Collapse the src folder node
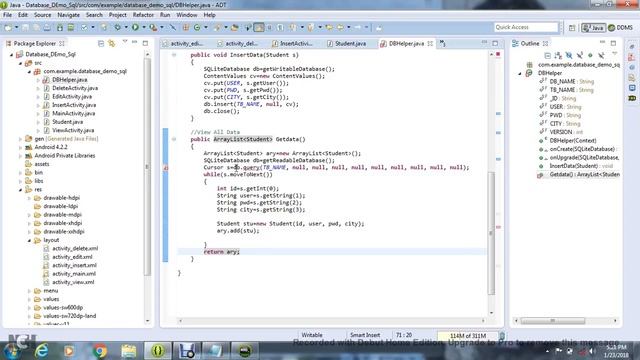 tap(20, 63)
